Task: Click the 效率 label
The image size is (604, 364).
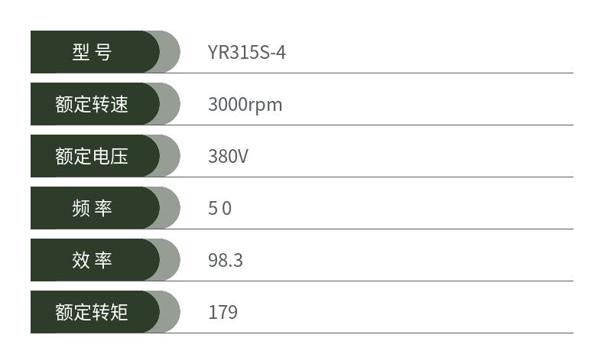Action: point(92,260)
